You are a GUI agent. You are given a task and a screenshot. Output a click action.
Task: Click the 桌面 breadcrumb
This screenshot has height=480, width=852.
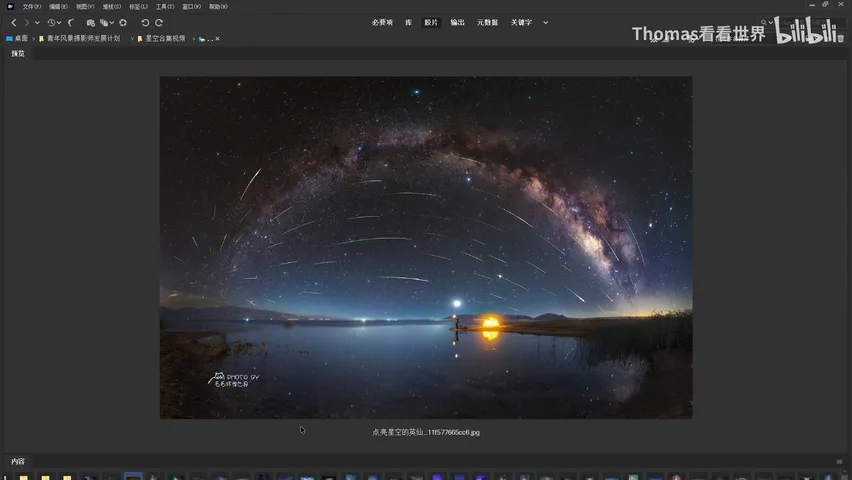click(x=17, y=39)
